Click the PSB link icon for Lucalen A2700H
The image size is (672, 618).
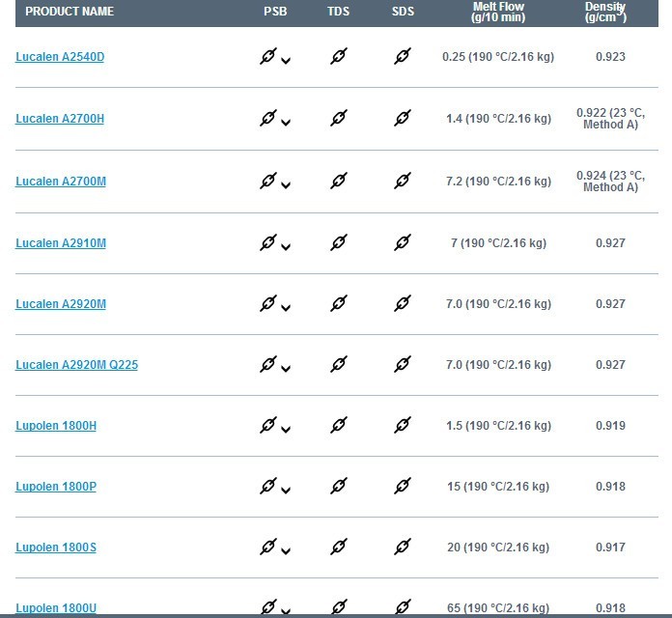click(268, 118)
